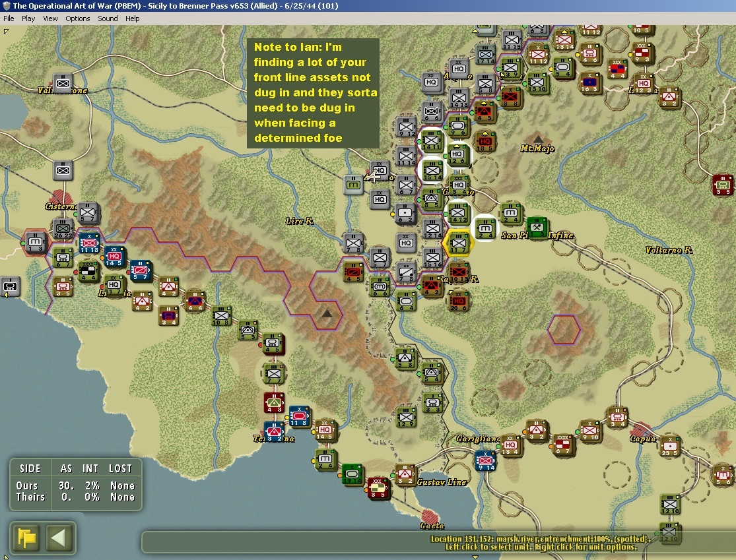Select the red enemy unit 4 5
The height and width of the screenshot is (560, 736).
pyautogui.click(x=353, y=272)
